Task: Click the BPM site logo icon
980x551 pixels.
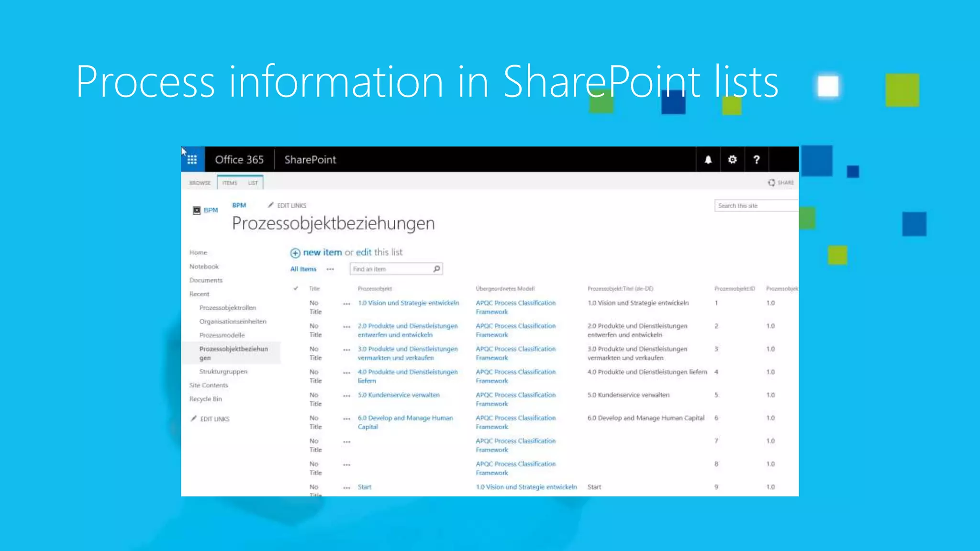Action: (197, 210)
